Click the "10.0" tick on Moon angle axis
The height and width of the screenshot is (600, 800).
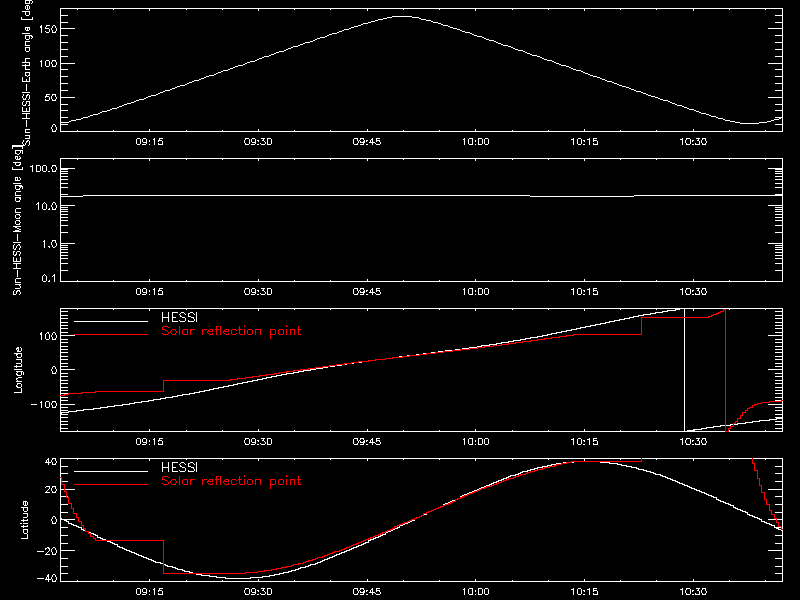(x=46, y=207)
